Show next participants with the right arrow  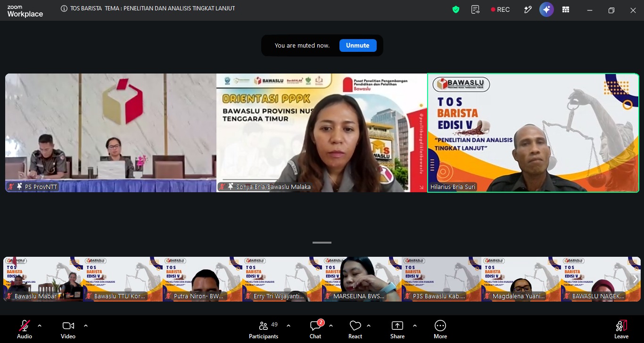tap(635, 279)
